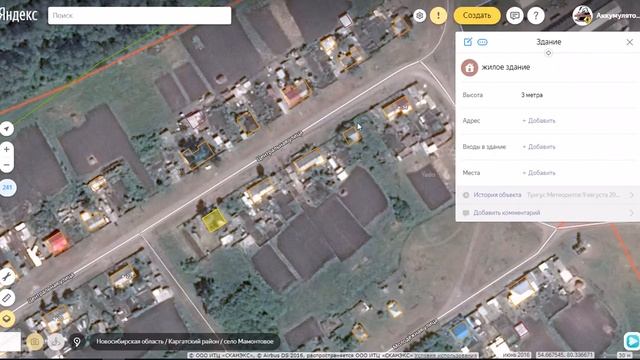
Task: Close the Здание panel
Action: point(630,42)
